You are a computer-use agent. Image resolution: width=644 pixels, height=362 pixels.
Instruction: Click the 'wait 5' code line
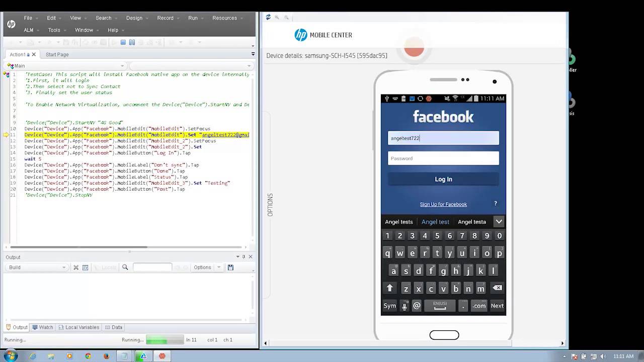click(x=33, y=159)
